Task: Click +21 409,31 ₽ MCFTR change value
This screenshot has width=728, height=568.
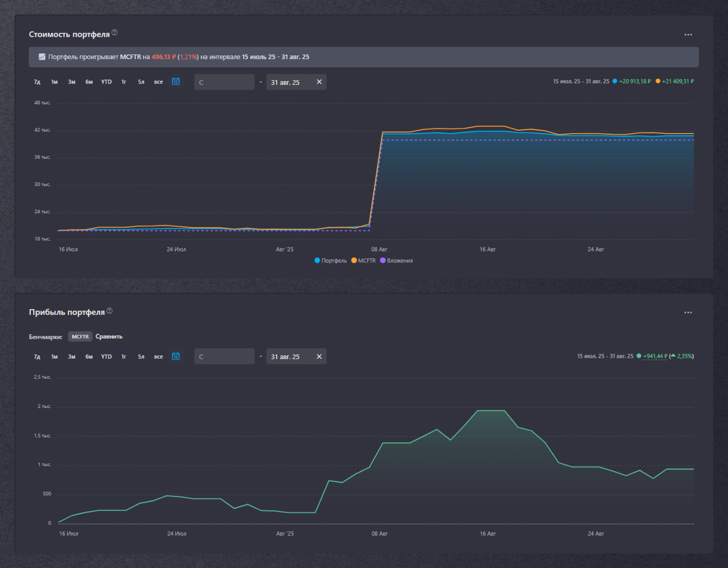Action: (x=678, y=81)
